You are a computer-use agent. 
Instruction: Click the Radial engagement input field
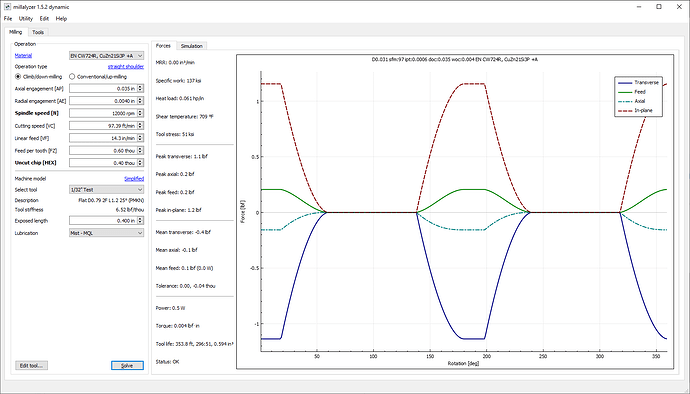pyautogui.click(x=103, y=101)
